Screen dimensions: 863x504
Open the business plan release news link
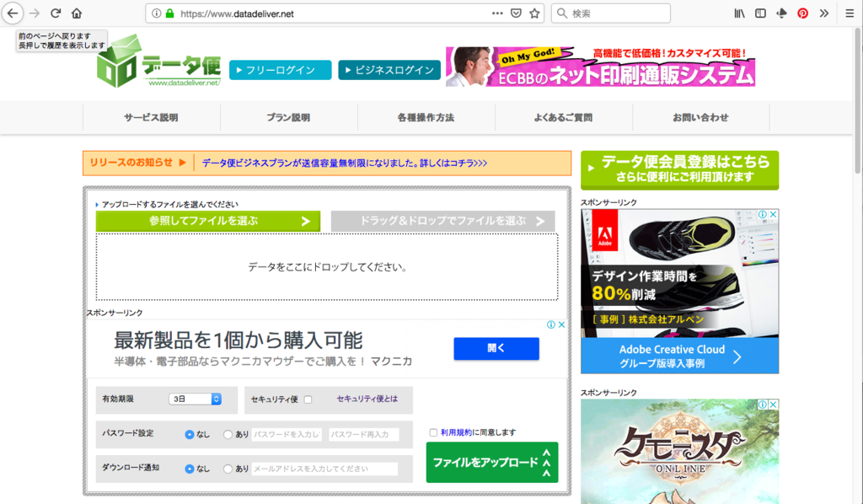[345, 163]
